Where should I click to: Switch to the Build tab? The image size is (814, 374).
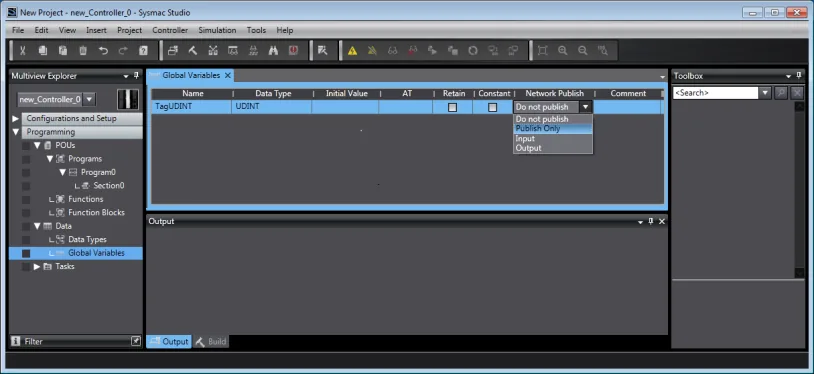point(211,341)
